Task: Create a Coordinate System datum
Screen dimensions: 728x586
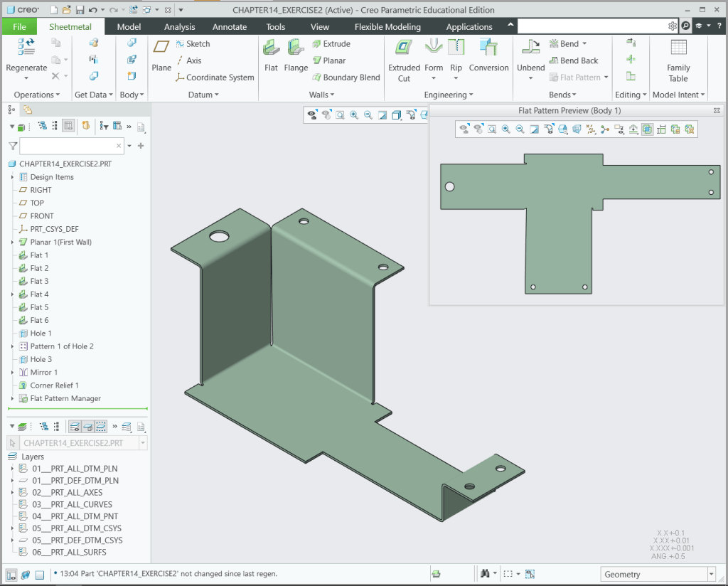Action: click(215, 77)
